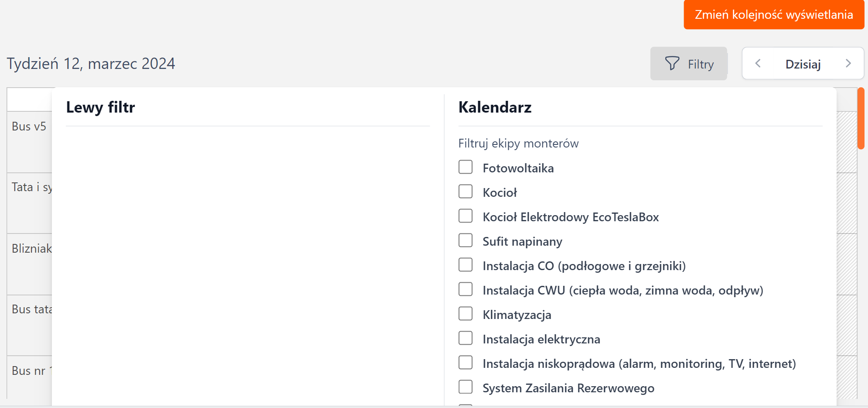
Task: Click Zmień kolejność wyświetlania button
Action: coord(773,15)
